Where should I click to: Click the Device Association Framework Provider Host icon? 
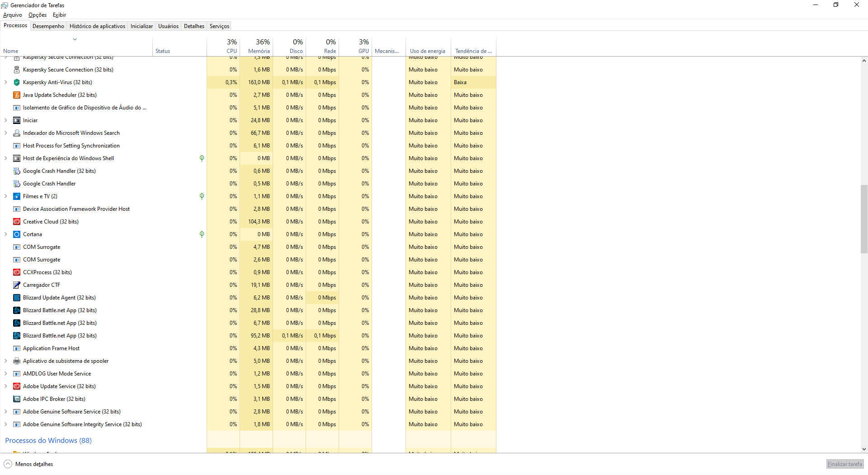17,209
